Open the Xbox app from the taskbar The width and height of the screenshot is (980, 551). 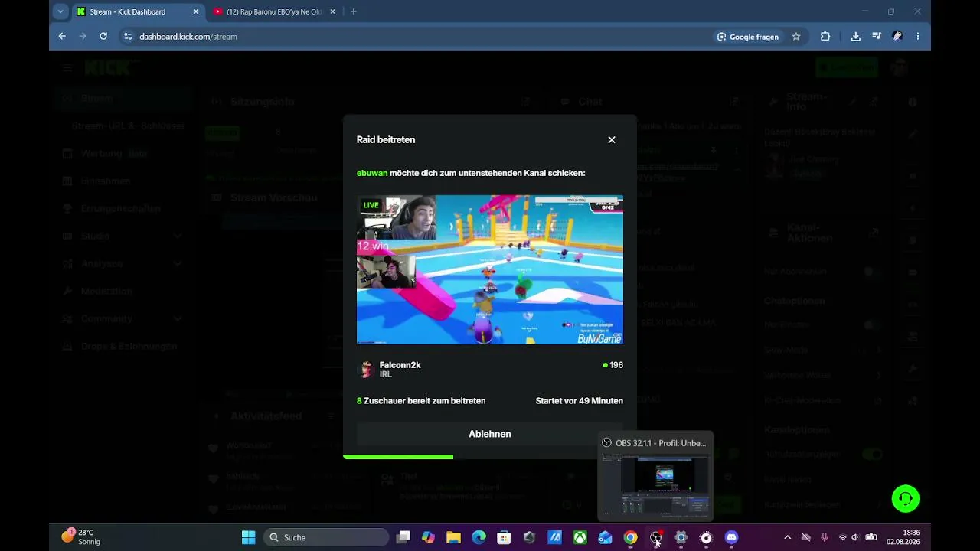pos(580,537)
